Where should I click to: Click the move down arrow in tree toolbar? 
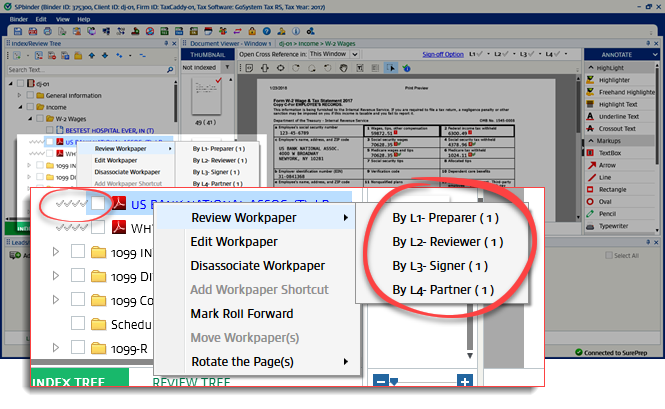[x=105, y=56]
